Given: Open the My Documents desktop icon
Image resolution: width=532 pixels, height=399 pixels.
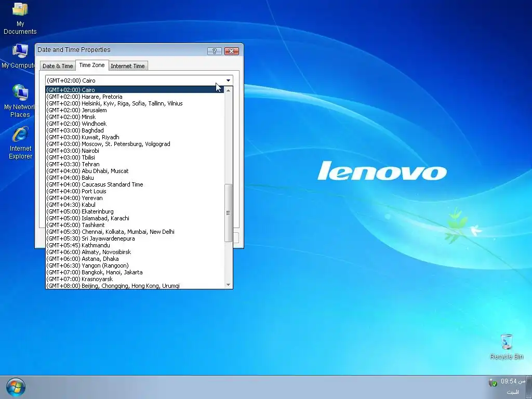Looking at the screenshot, I should tap(20, 18).
